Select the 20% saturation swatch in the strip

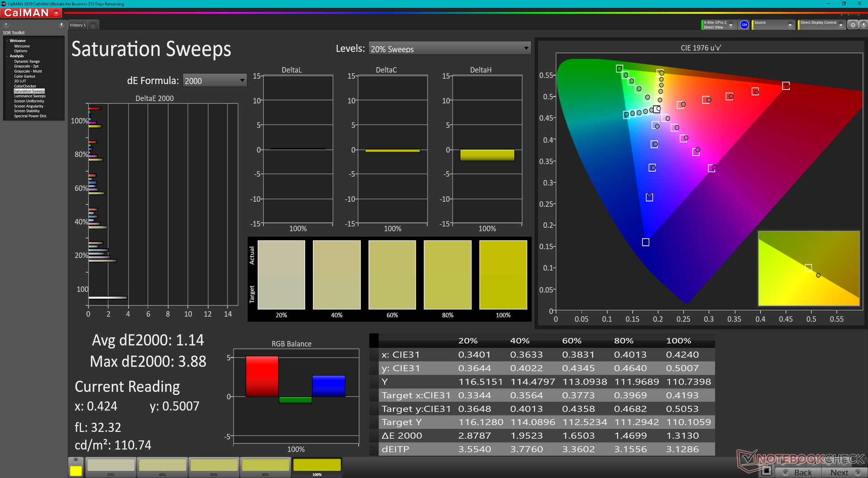pyautogui.click(x=111, y=467)
